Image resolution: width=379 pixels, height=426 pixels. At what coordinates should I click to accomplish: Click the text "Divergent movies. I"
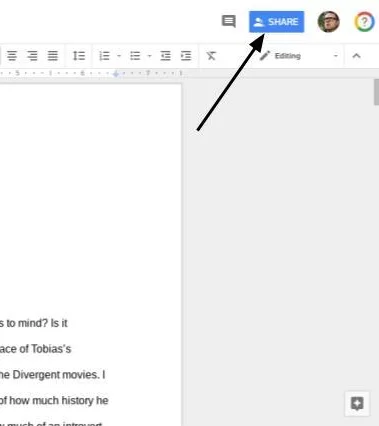(x=59, y=375)
